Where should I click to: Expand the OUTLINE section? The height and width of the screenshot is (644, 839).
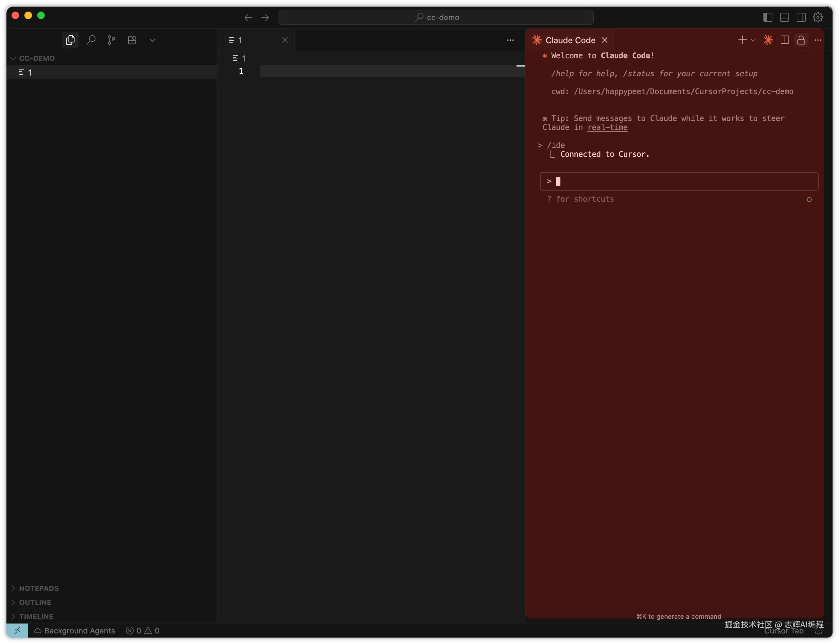tap(112, 602)
